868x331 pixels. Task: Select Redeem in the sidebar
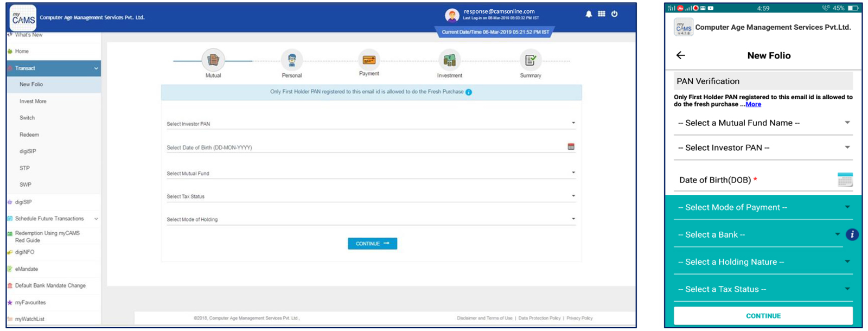point(29,135)
